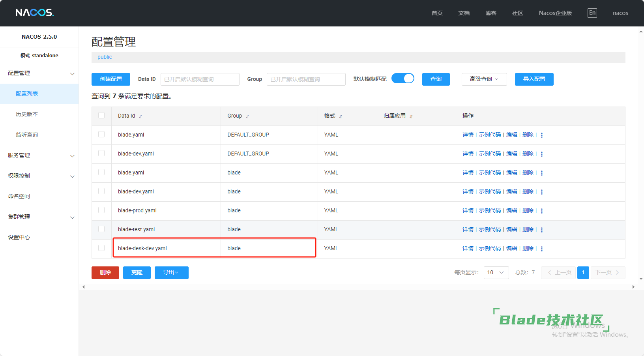Sort table by 归属应用 column icon
The height and width of the screenshot is (356, 644).
[411, 116]
